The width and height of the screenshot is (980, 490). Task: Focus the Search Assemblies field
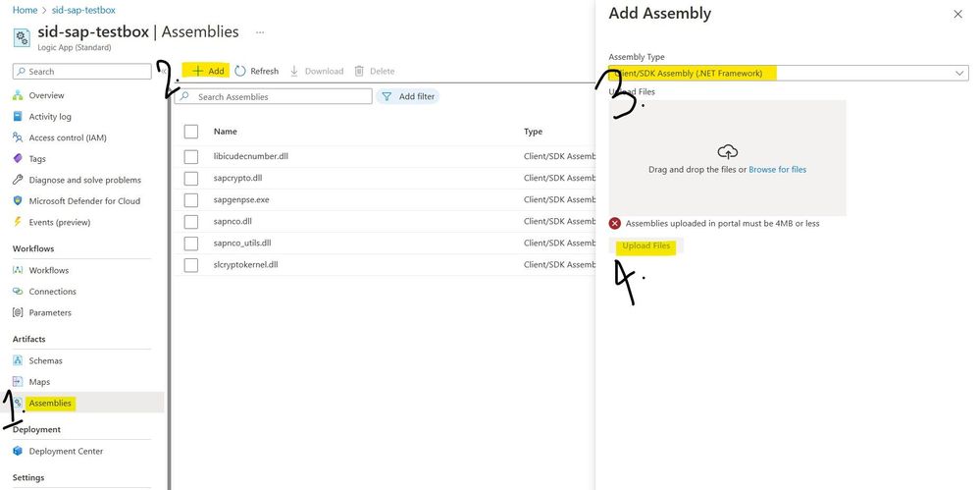click(273, 96)
